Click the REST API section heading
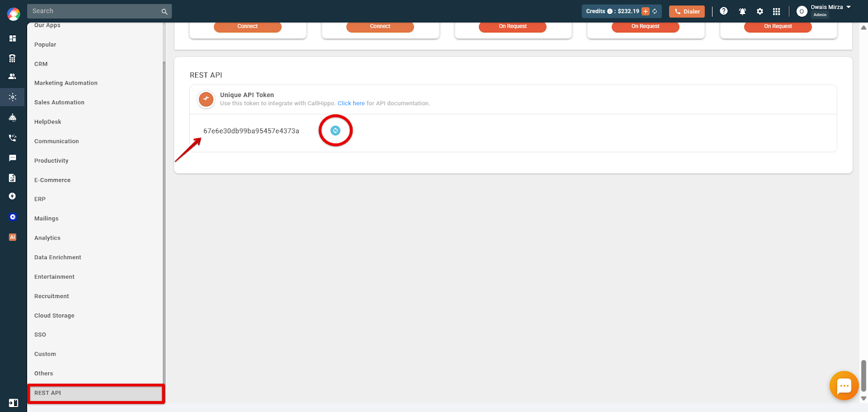Viewport: 868px width, 412px height. [206, 75]
